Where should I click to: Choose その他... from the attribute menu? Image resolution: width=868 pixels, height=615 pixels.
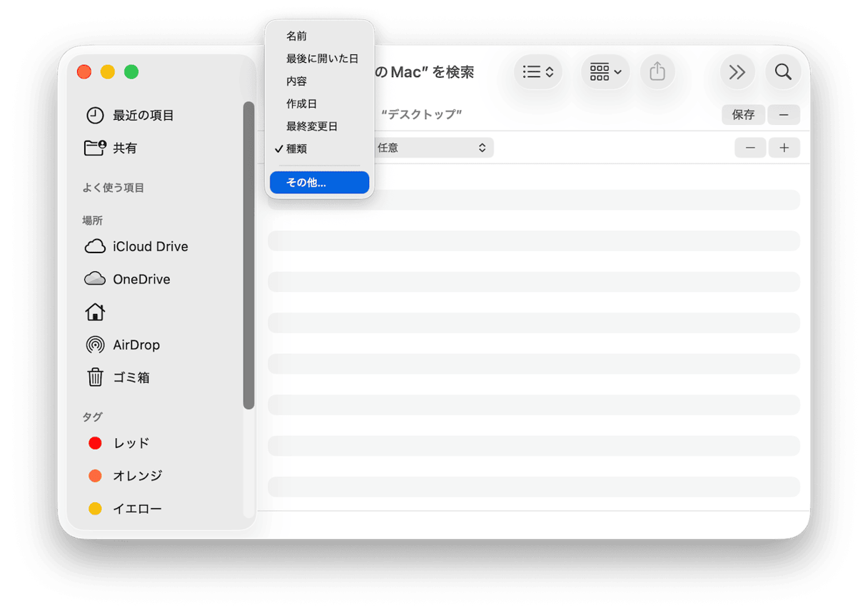pos(319,183)
